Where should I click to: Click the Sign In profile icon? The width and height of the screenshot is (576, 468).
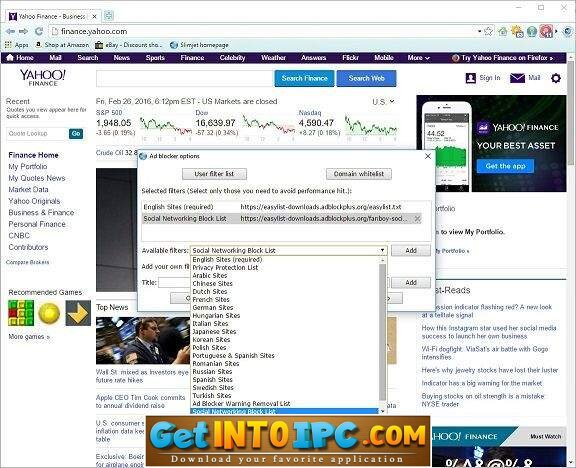point(471,78)
